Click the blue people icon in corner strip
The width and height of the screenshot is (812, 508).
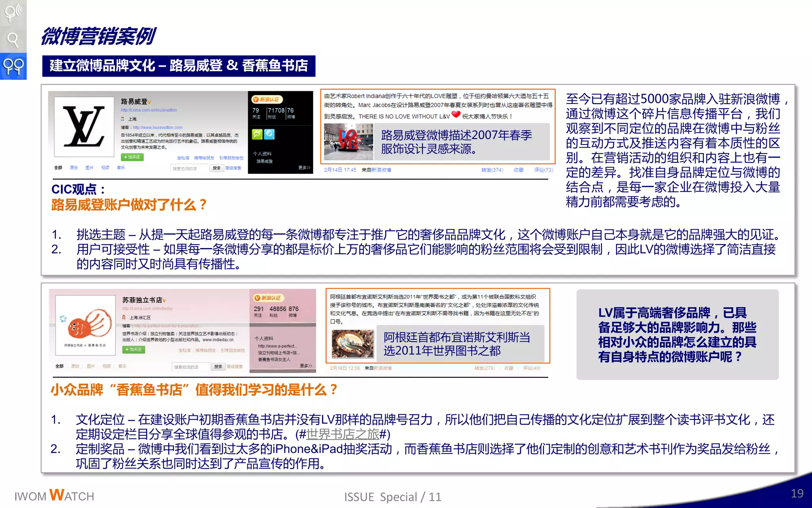pyautogui.click(x=13, y=66)
